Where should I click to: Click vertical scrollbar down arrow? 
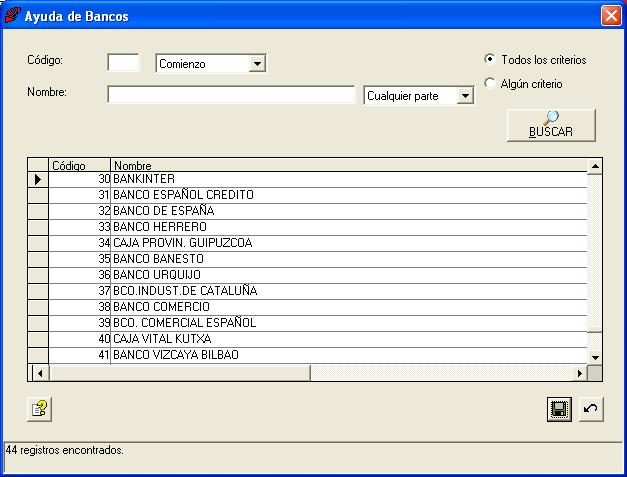(595, 357)
